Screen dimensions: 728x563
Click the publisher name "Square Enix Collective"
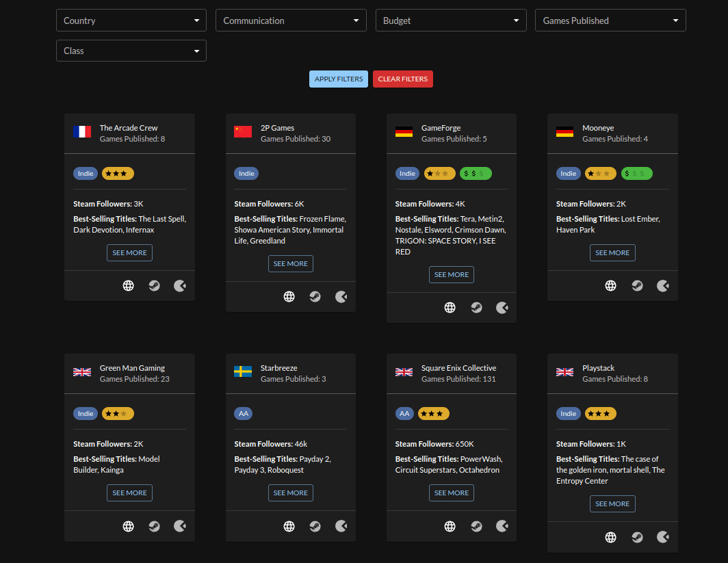click(x=458, y=368)
